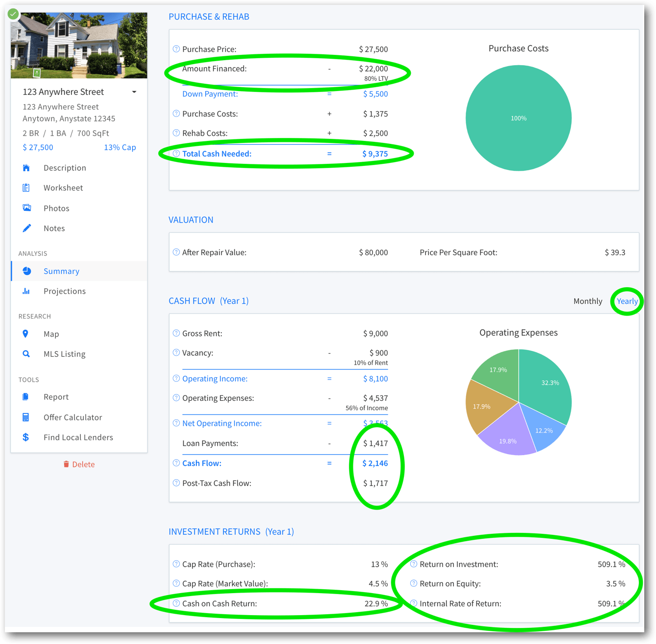The height and width of the screenshot is (644, 656).
Task: Click the 13% Cap value in sidebar
Action: pyautogui.click(x=120, y=147)
